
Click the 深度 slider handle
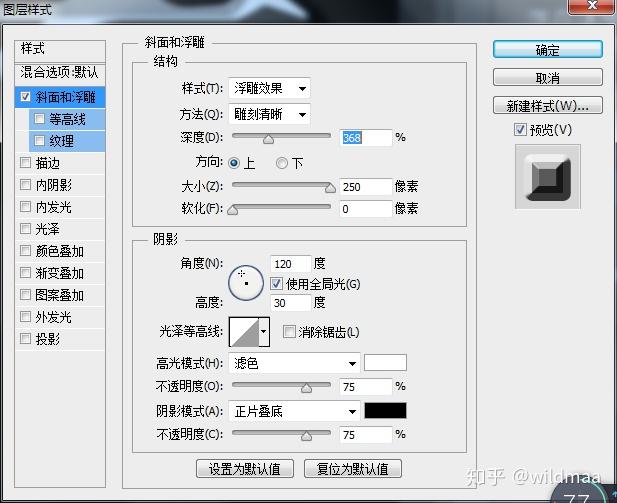[x=268, y=139]
